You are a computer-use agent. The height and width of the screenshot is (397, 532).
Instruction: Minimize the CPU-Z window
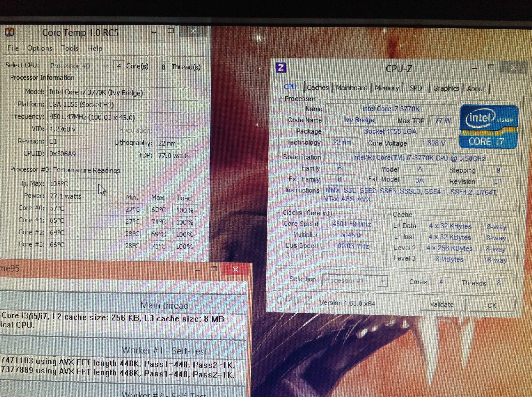pyautogui.click(x=474, y=68)
